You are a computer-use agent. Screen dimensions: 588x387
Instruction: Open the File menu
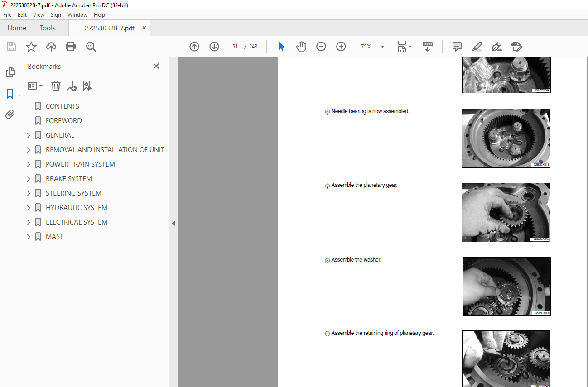[x=7, y=15]
